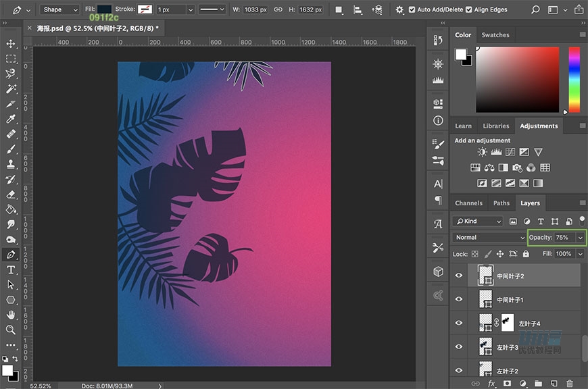Open the layer effects fx menu
588x389 pixels.
coord(491,383)
